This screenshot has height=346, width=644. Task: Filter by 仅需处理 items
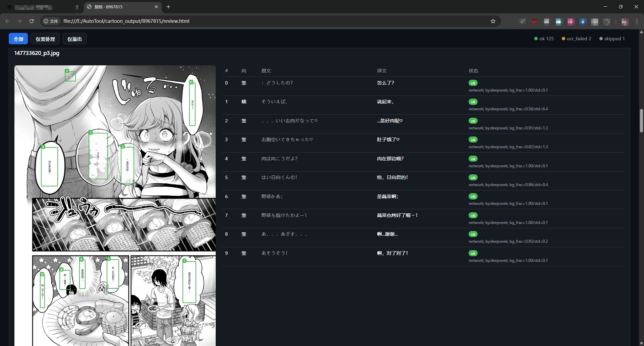click(x=45, y=39)
